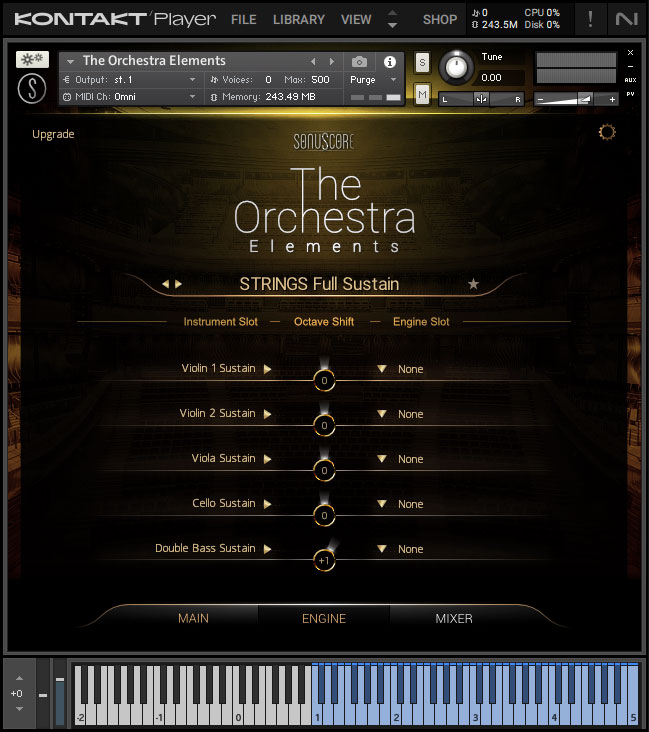The image size is (649, 732).
Task: Open Cello engine slot dropdown
Action: tap(381, 503)
